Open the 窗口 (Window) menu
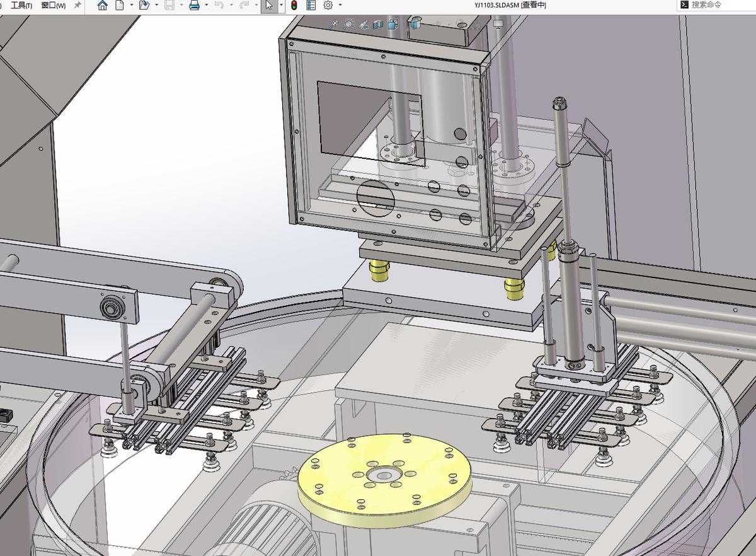The height and width of the screenshot is (556, 756). pos(53,5)
